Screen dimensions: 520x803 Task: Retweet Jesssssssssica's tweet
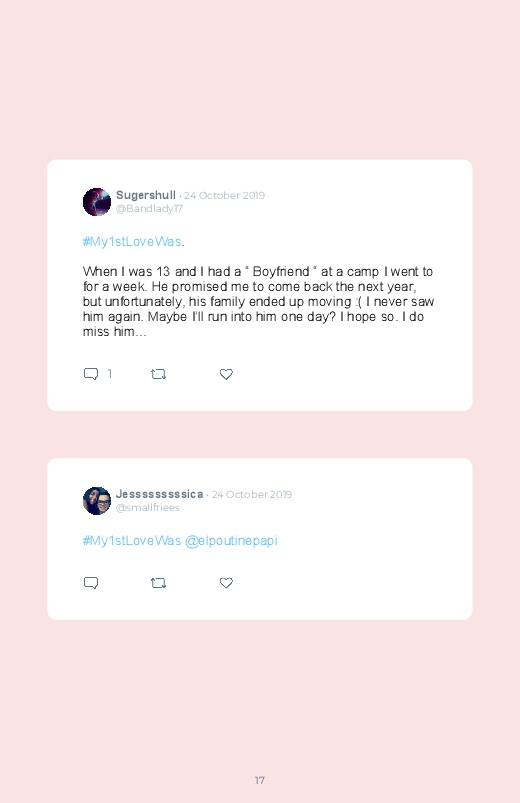(158, 583)
